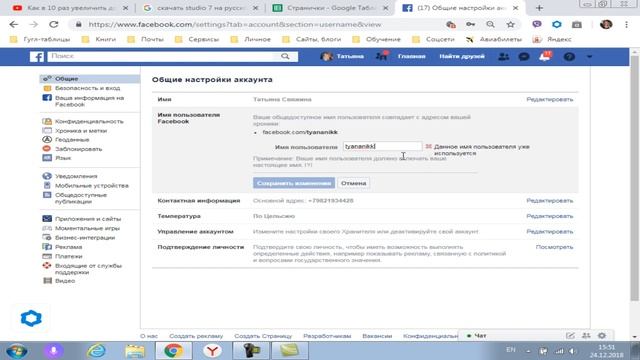This screenshot has width=640, height=360.
Task: Open Геоданные settings
Action: tap(72, 140)
